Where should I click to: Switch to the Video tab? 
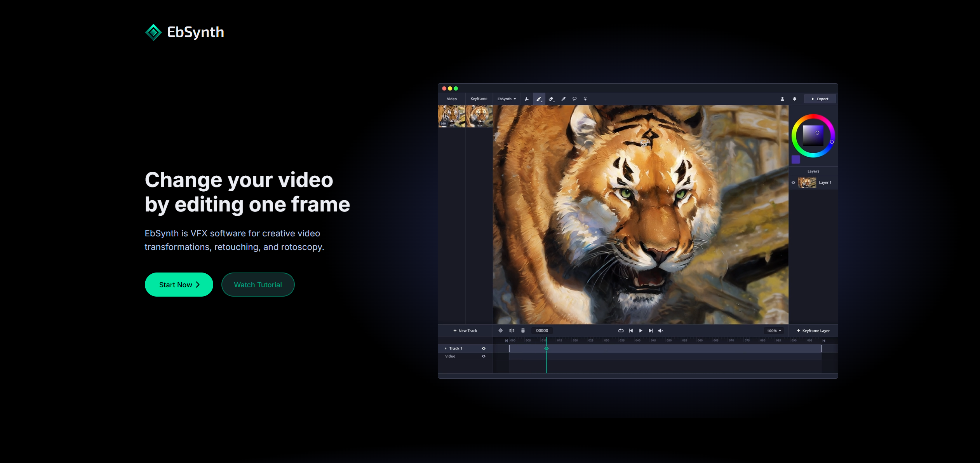pyautogui.click(x=452, y=99)
